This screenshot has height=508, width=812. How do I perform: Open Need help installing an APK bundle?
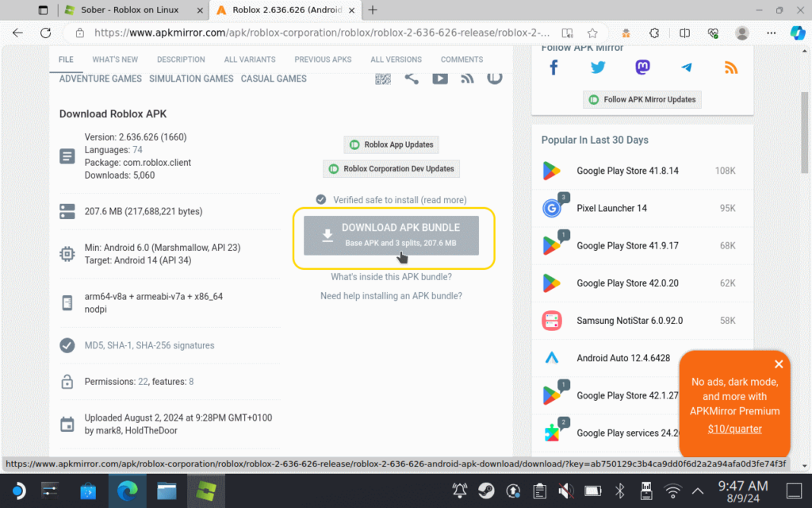point(391,296)
